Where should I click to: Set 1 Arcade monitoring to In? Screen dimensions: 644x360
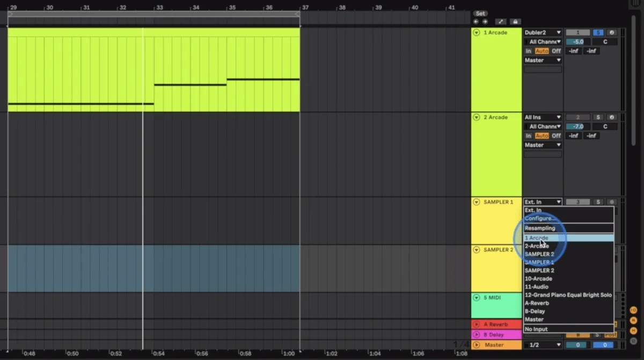click(529, 51)
